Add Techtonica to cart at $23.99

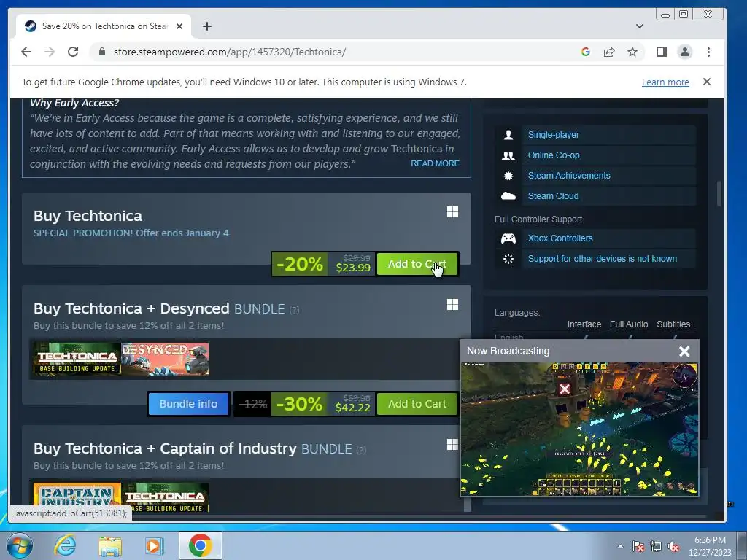(x=417, y=264)
